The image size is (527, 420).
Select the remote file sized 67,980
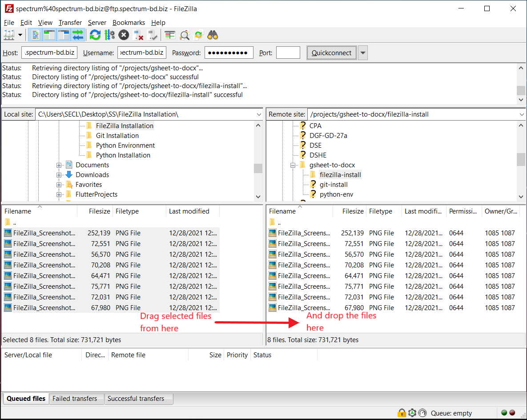click(394, 308)
